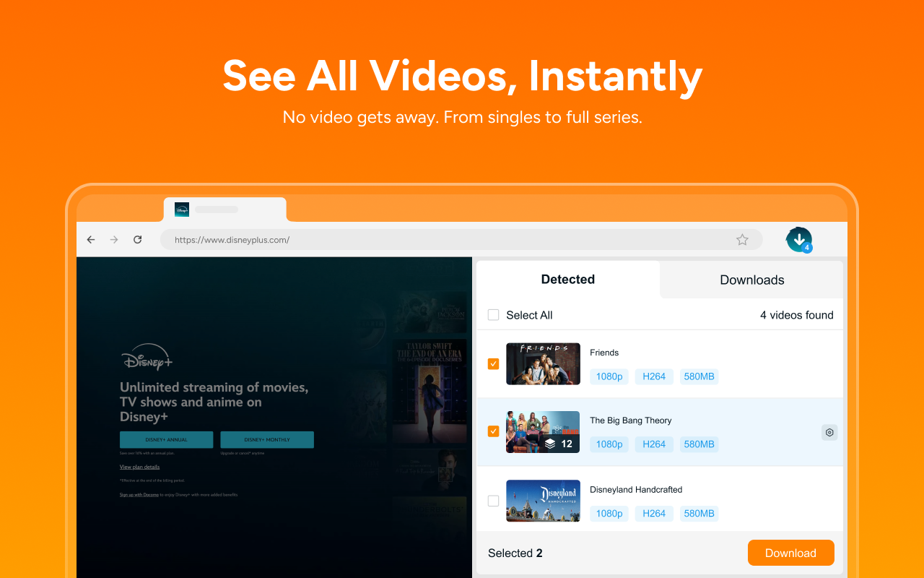Viewport: 924px width, 578px height.
Task: Click the disneyplus.com address bar
Action: tap(461, 240)
